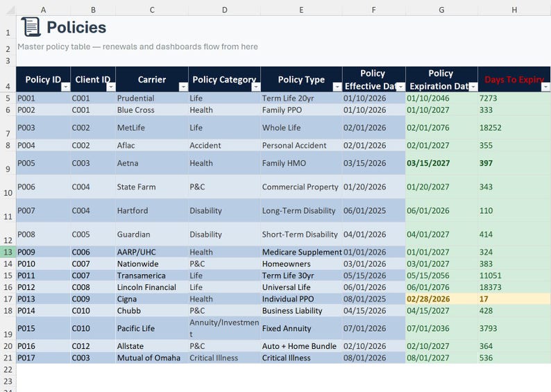The width and height of the screenshot is (551, 392).
Task: Select cell with Policy ID P009
Action: point(43,252)
